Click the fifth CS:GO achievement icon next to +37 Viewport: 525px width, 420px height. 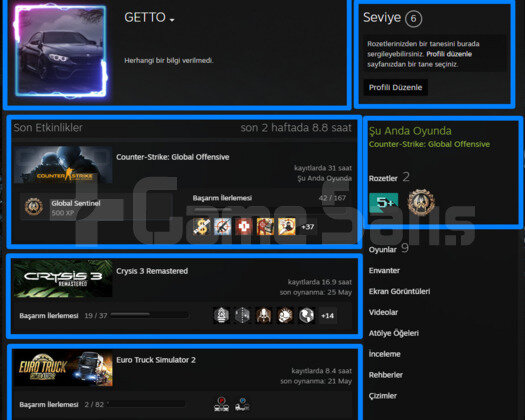click(x=287, y=227)
